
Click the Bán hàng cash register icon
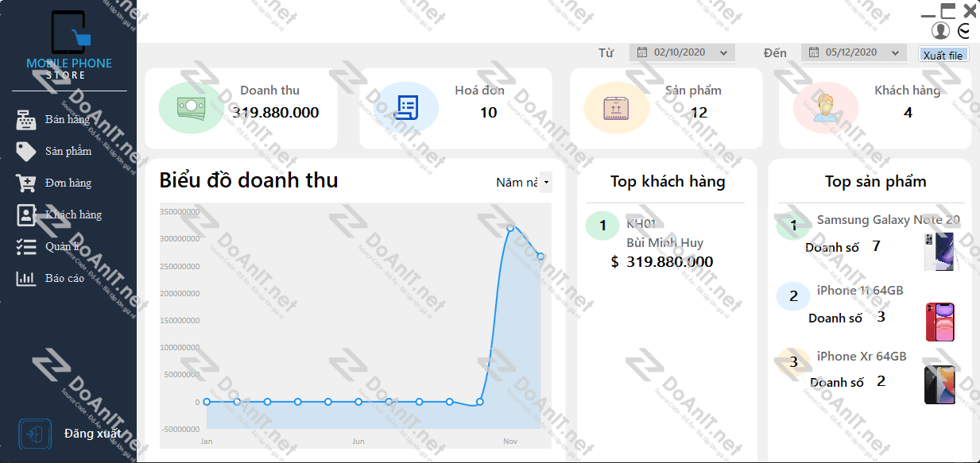(x=26, y=120)
